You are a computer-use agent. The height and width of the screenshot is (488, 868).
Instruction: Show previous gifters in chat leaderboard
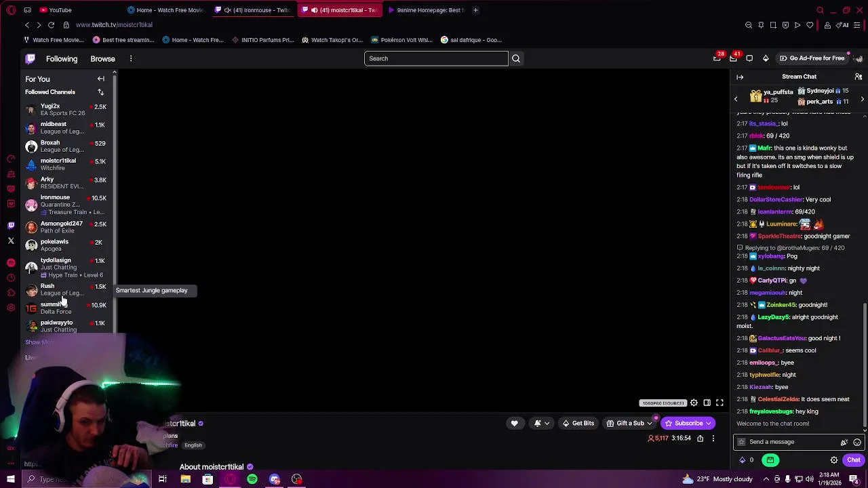point(736,100)
